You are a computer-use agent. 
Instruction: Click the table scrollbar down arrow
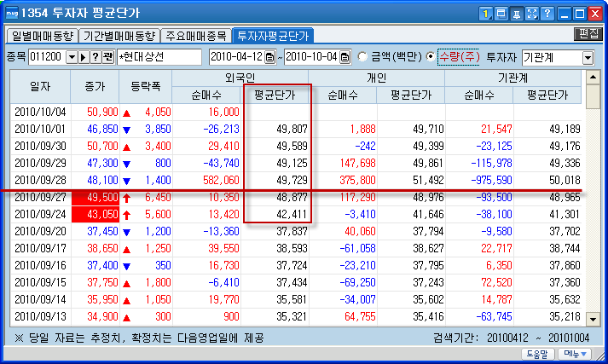593,320
